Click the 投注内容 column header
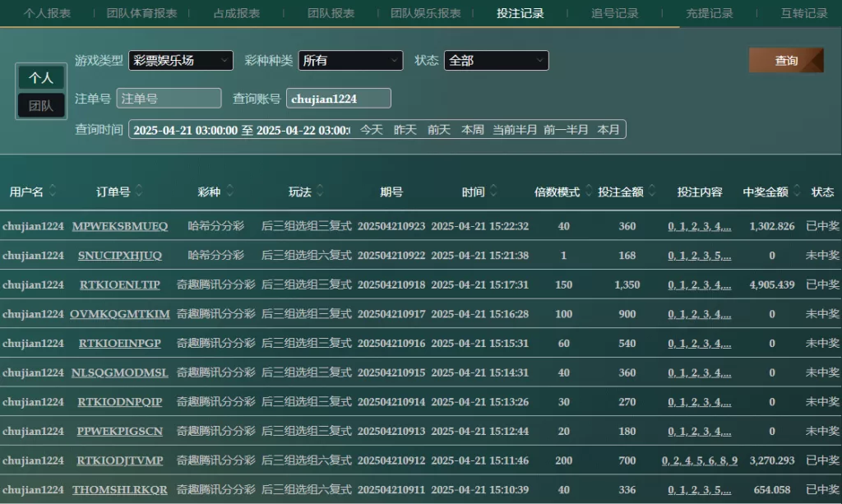This screenshot has height=504, width=842. pos(700,192)
